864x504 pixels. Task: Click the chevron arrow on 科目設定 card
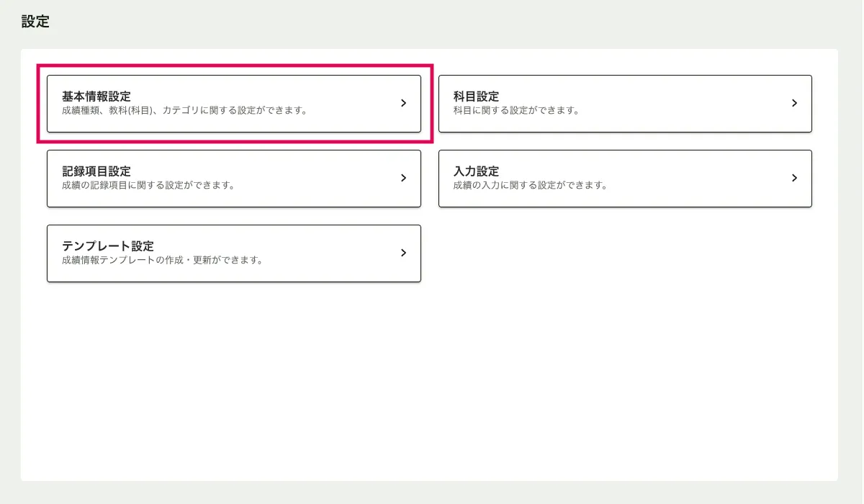(x=794, y=103)
